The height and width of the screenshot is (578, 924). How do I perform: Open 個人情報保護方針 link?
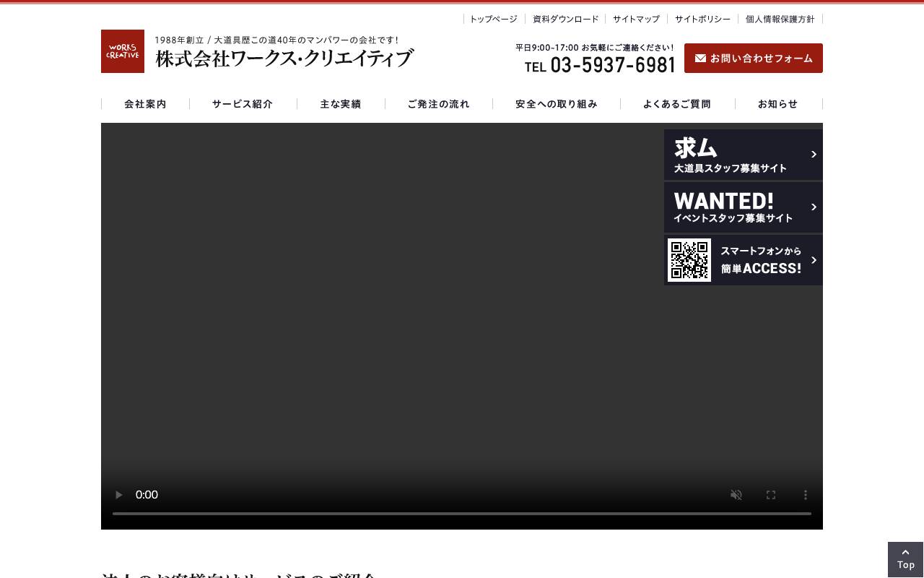click(780, 20)
